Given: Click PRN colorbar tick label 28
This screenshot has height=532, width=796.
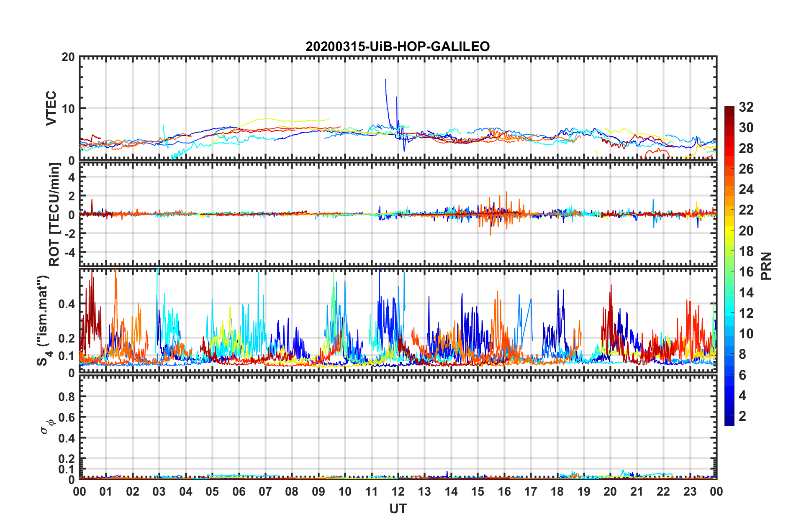Looking at the screenshot, I should pyautogui.click(x=746, y=148).
